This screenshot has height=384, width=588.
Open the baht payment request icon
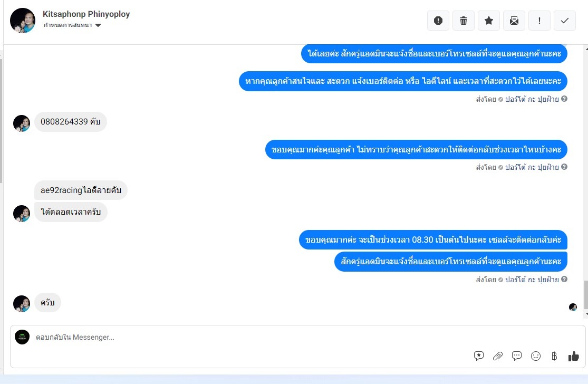tap(554, 356)
